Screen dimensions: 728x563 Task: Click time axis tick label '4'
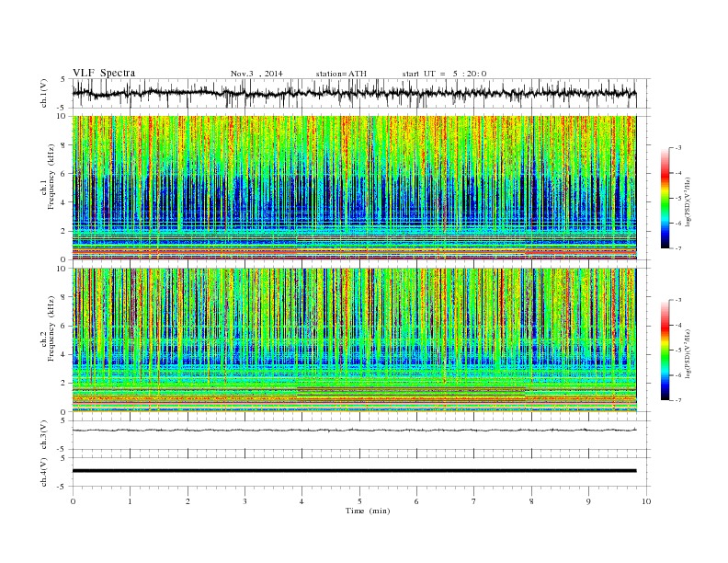301,501
